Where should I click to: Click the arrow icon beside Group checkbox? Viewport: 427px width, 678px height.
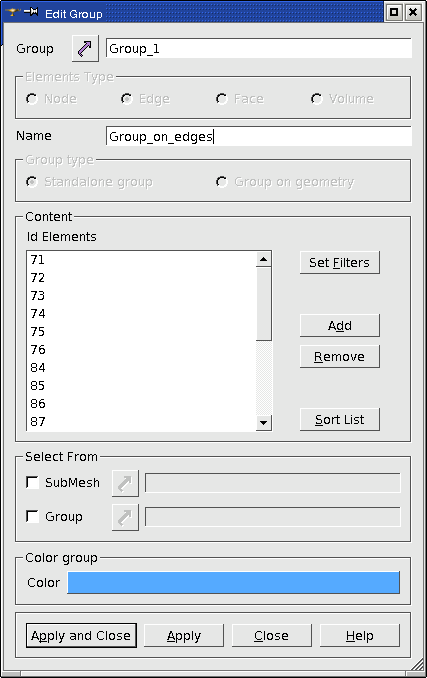click(125, 517)
